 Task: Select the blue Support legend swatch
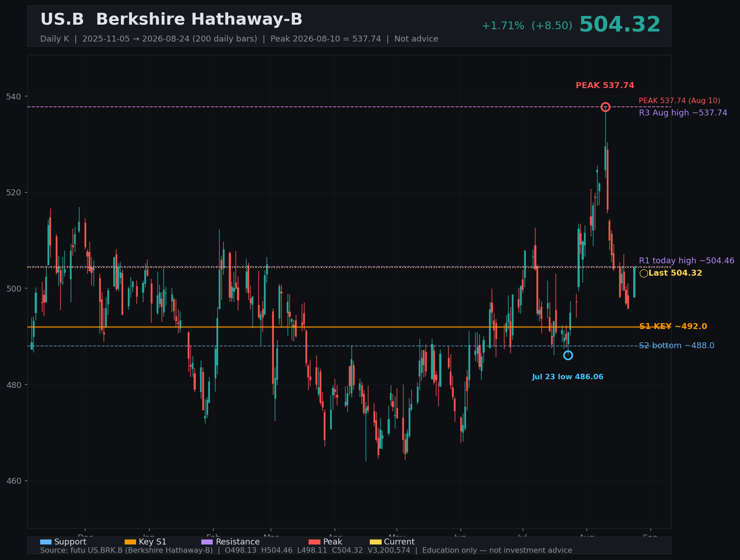coord(46,542)
